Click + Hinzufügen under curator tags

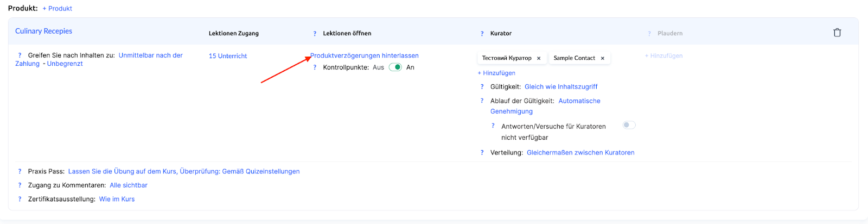click(496, 73)
